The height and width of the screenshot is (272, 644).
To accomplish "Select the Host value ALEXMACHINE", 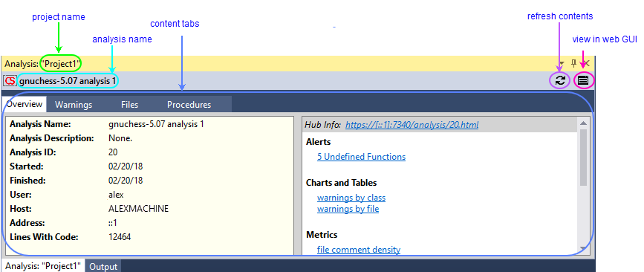I will click(x=138, y=209).
